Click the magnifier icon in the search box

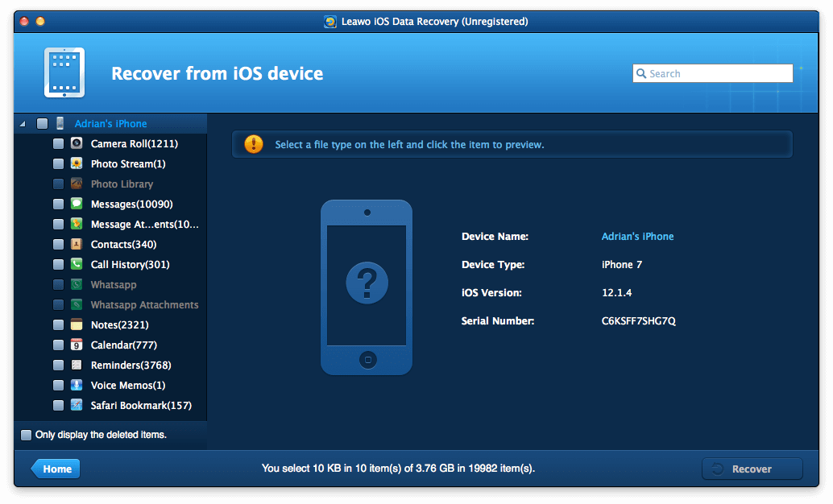641,73
